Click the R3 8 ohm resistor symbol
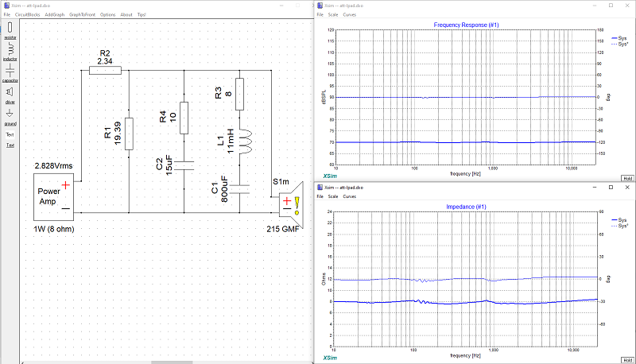Screen dimensions: 636x364 [x=240, y=95]
